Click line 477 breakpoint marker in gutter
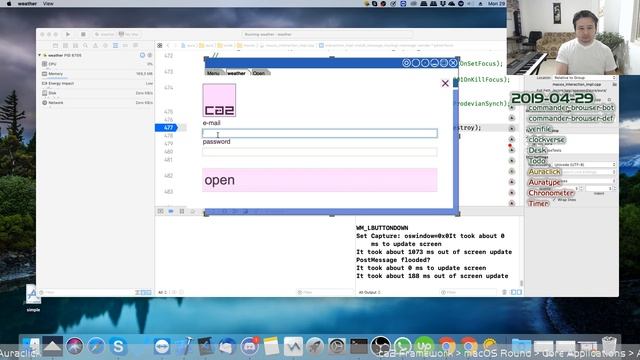Image resolution: width=640 pixels, height=360 pixels. pyautogui.click(x=167, y=128)
